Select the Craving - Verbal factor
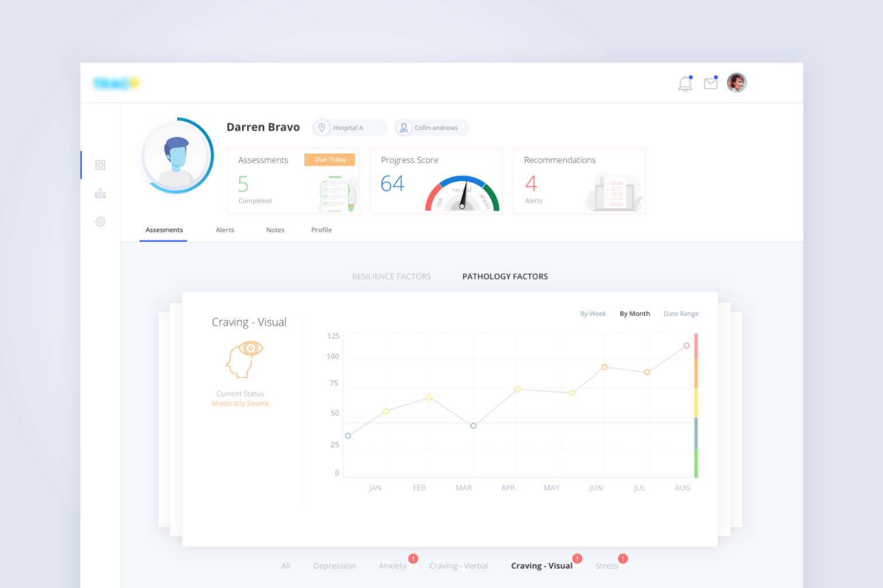This screenshot has height=588, width=883. coord(458,566)
